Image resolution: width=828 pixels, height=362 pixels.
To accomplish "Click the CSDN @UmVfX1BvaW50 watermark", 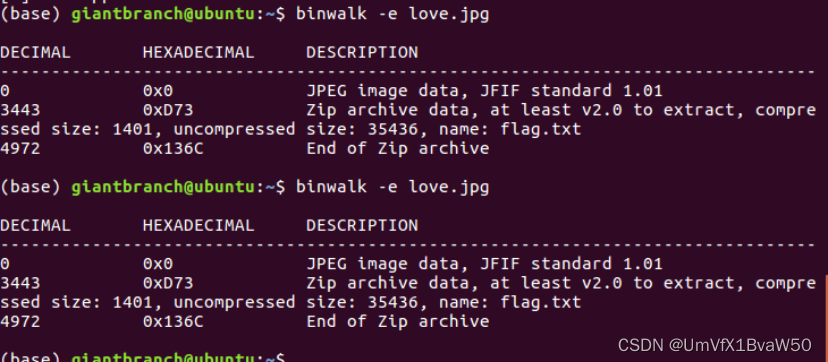I will [x=714, y=345].
